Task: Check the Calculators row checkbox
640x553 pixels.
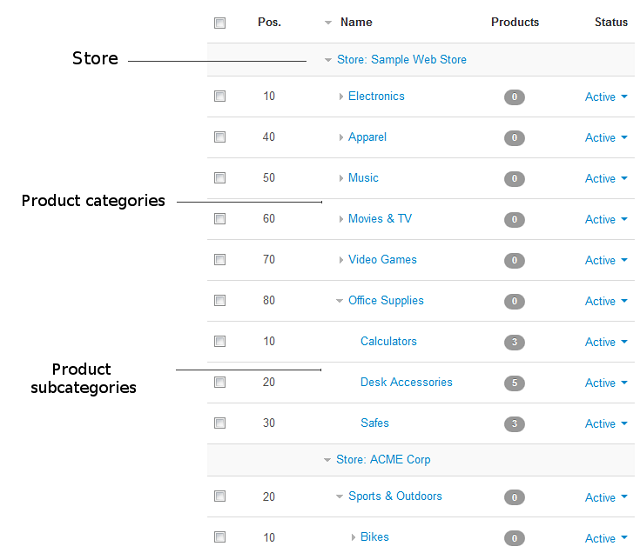Action: coord(220,341)
